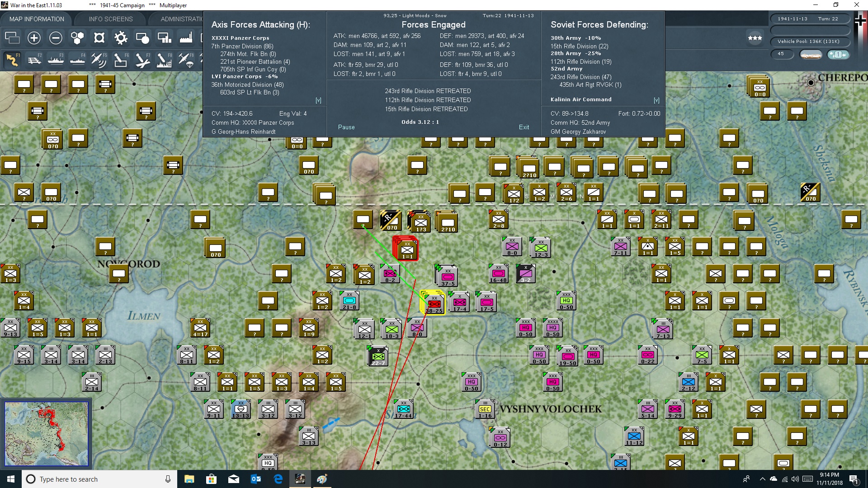Switch to F2 rail transport mode
This screenshot has width=868, height=488.
(x=34, y=60)
